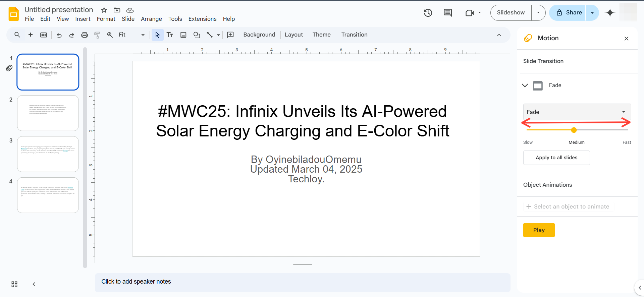Click the presentation title Untitled presentation
The height and width of the screenshot is (297, 644).
tap(59, 10)
